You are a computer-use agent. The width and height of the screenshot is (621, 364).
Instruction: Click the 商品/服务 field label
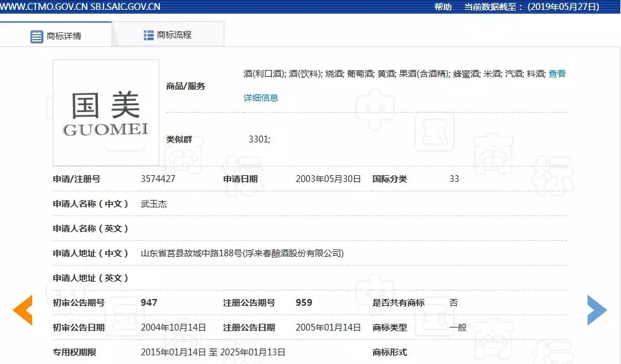[x=186, y=86]
